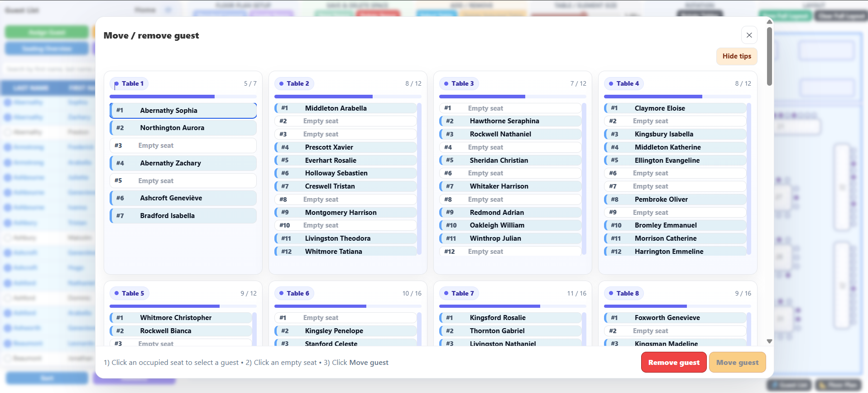Select the Table 4 header chip
The width and height of the screenshot is (868, 393).
pos(624,83)
